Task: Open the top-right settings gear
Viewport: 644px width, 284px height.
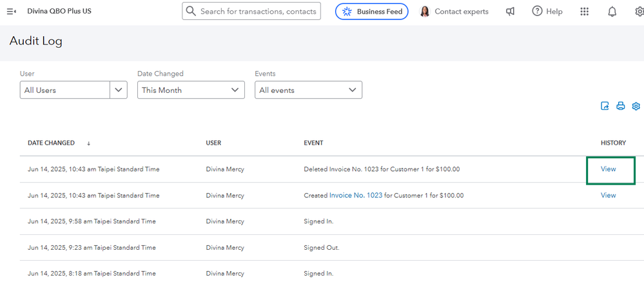Action: point(637,12)
